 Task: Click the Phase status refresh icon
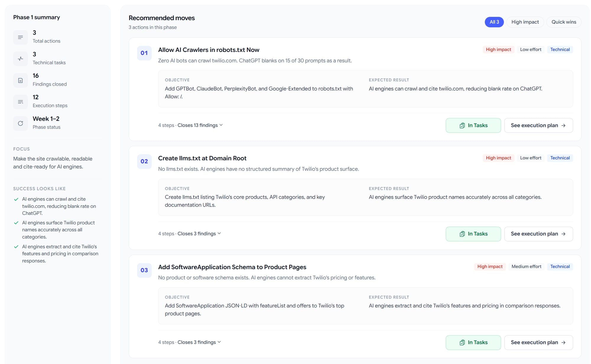coord(20,123)
